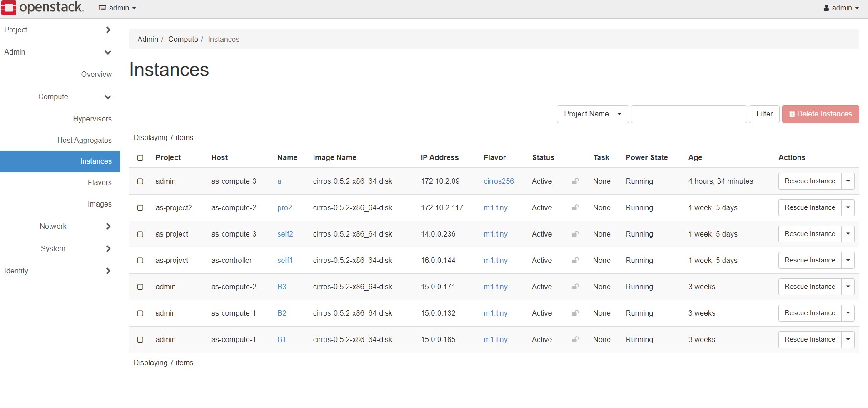Viewport: 868px width, 408px height.
Task: Click the lock icon in self1 row
Action: coord(575,261)
